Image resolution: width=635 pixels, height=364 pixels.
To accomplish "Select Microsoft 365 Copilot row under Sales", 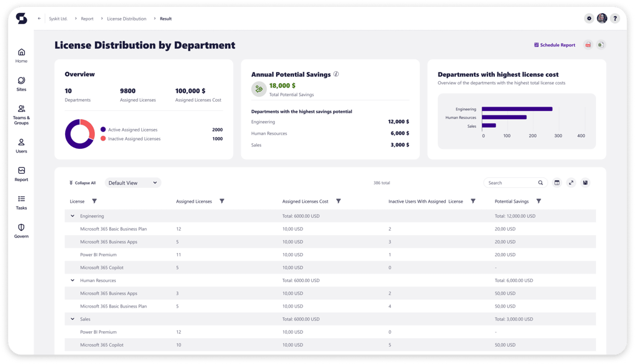I will [330, 345].
